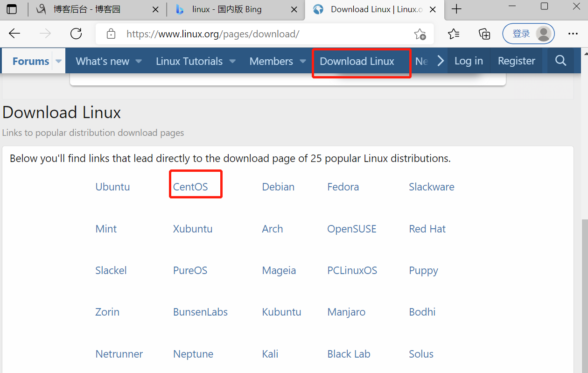Open the Ubuntu download link

(113, 187)
